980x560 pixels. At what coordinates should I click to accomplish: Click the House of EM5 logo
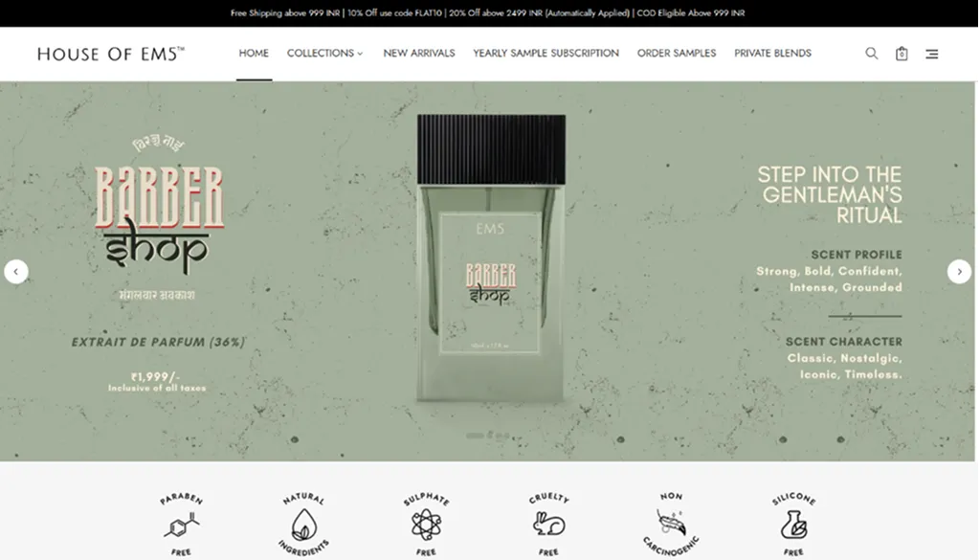pyautogui.click(x=111, y=54)
